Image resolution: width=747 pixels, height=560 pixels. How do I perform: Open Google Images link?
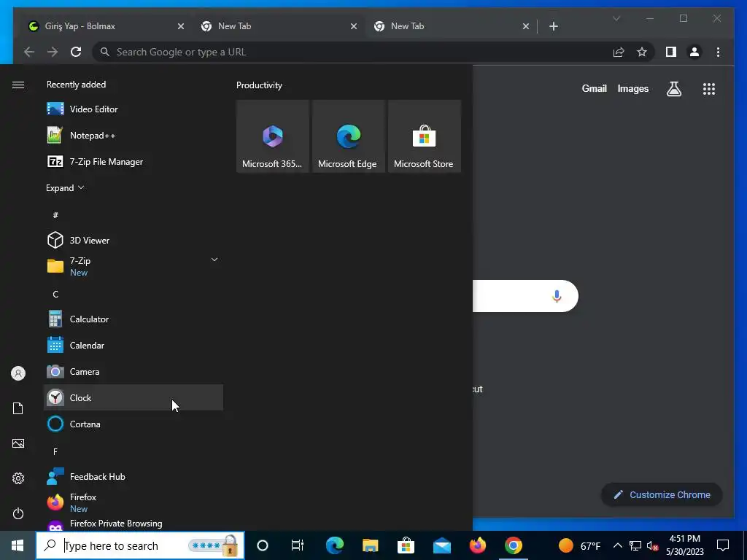[x=632, y=88]
